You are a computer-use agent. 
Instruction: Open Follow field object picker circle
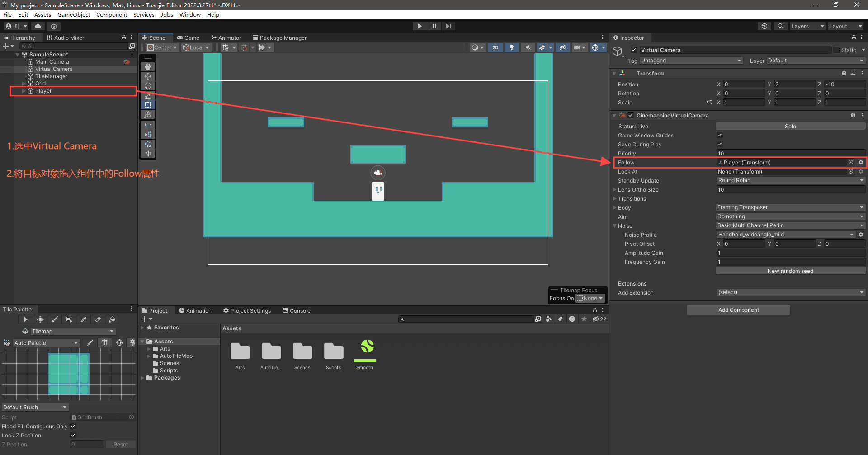point(851,163)
